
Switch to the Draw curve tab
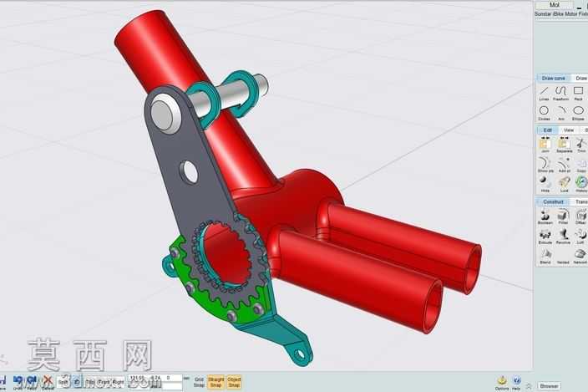point(553,78)
